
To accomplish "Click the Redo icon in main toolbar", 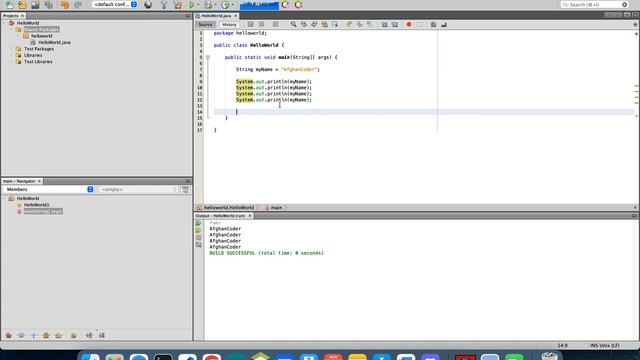I will point(78,4).
